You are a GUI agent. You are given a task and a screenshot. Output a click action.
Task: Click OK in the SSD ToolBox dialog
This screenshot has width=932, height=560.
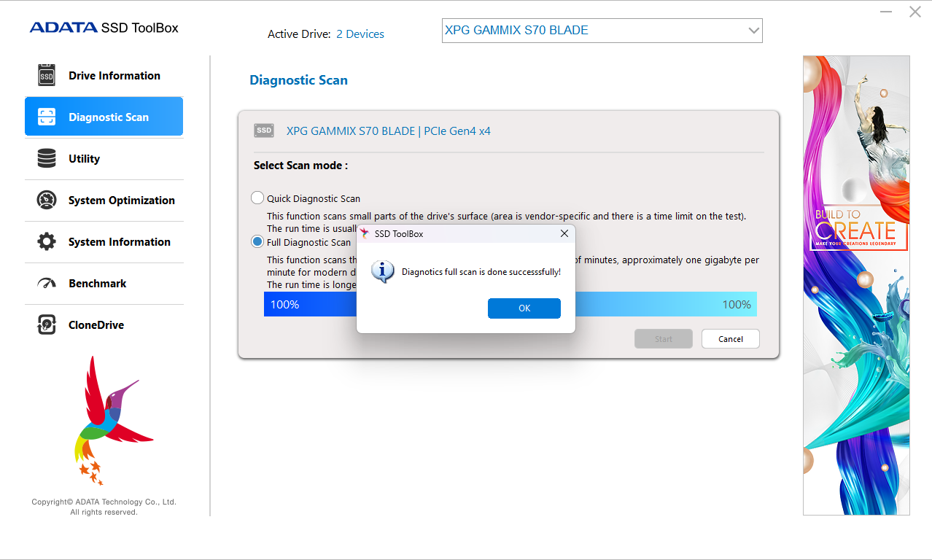pyautogui.click(x=524, y=308)
